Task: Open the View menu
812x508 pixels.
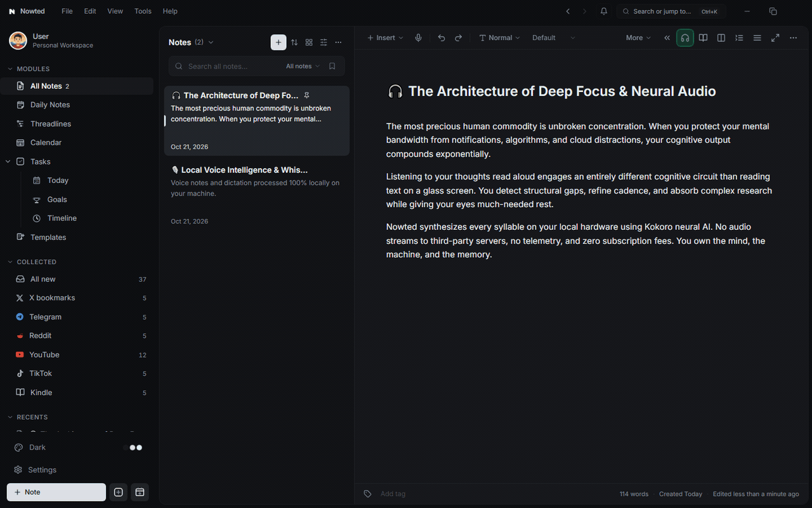Action: (115, 11)
